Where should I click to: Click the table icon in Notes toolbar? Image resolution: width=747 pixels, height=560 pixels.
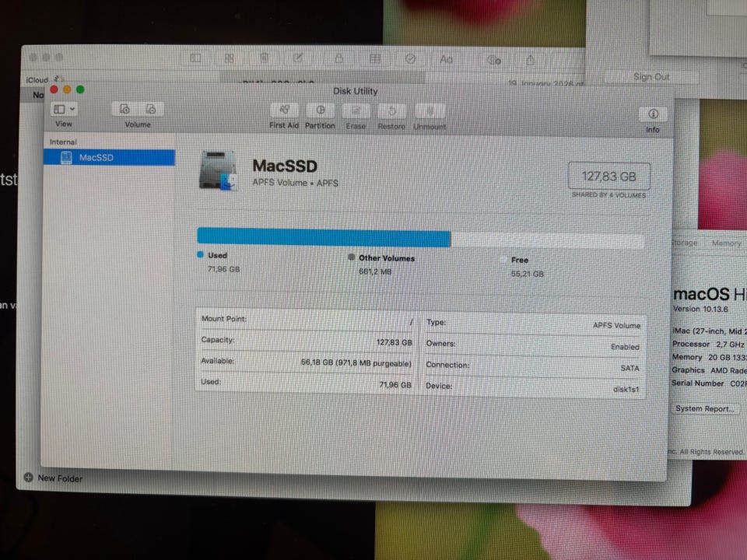click(x=375, y=58)
